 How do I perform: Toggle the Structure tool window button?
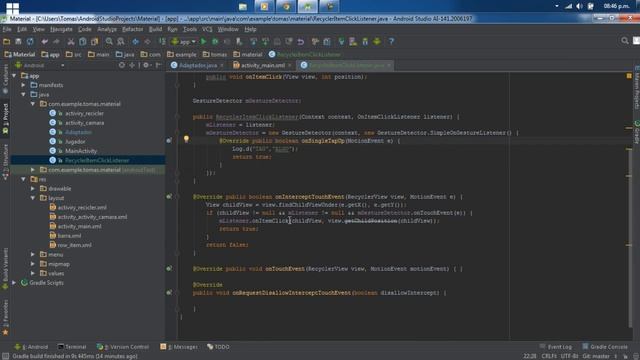pyautogui.click(x=5, y=162)
